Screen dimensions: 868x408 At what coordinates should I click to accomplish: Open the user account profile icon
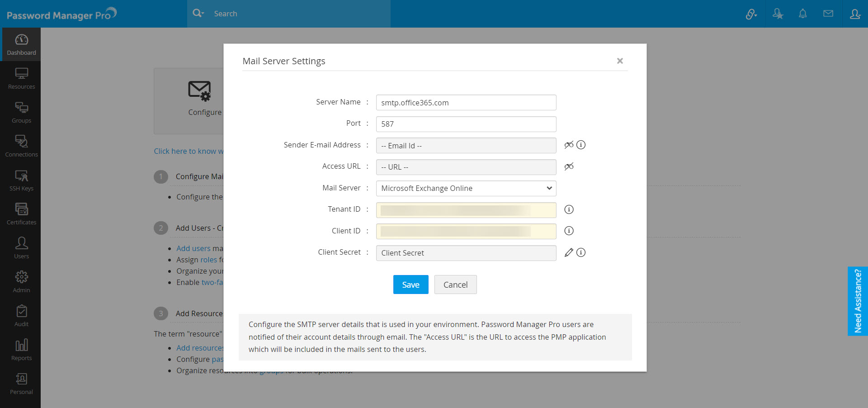click(854, 14)
